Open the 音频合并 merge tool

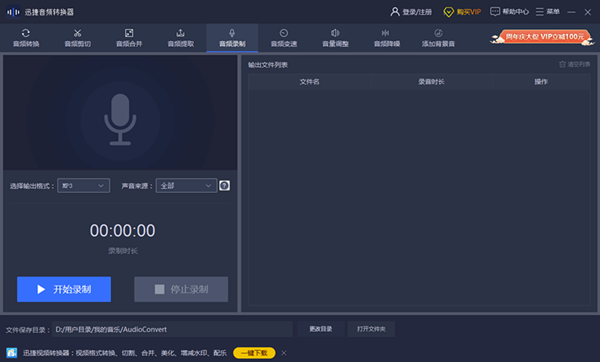[x=129, y=38]
